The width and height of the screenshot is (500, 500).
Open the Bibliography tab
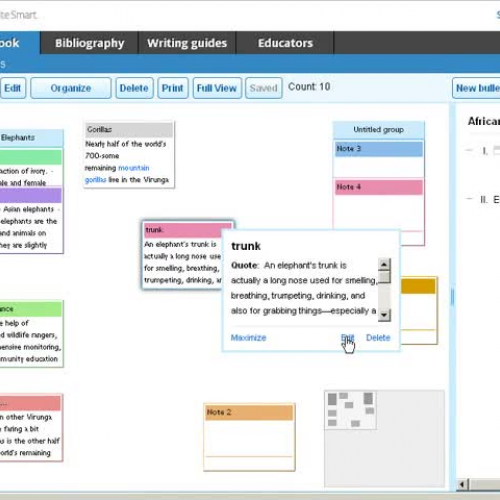89,43
